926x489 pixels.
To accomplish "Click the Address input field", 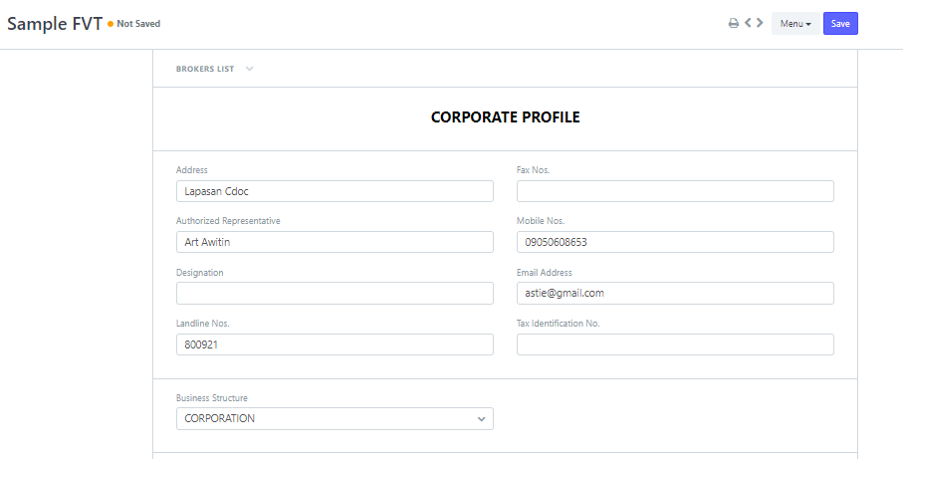I will coord(334,191).
